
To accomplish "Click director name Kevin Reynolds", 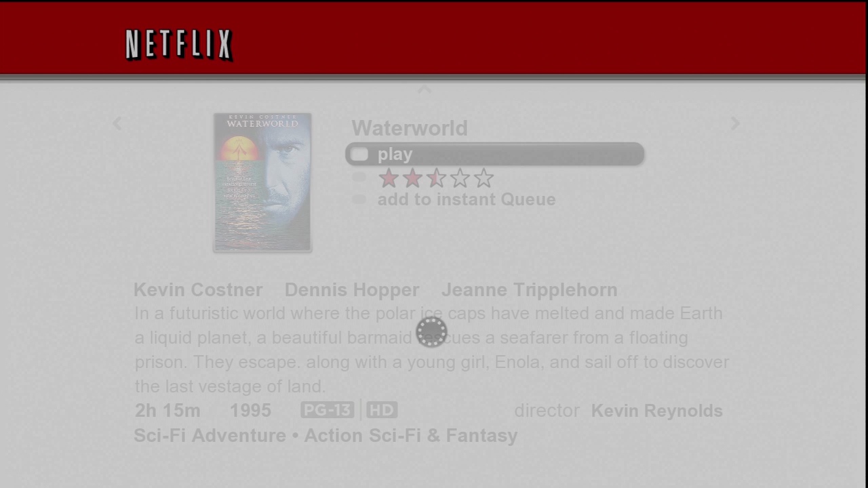I will tap(657, 411).
